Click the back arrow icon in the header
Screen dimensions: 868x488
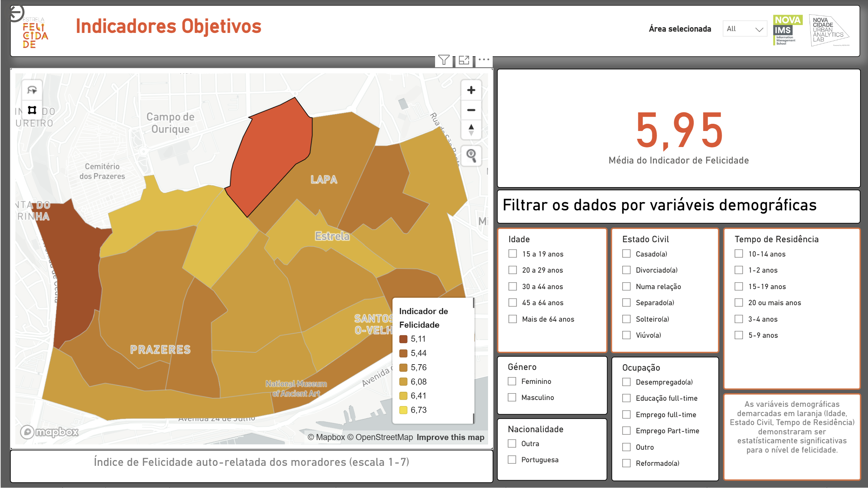pyautogui.click(x=16, y=13)
